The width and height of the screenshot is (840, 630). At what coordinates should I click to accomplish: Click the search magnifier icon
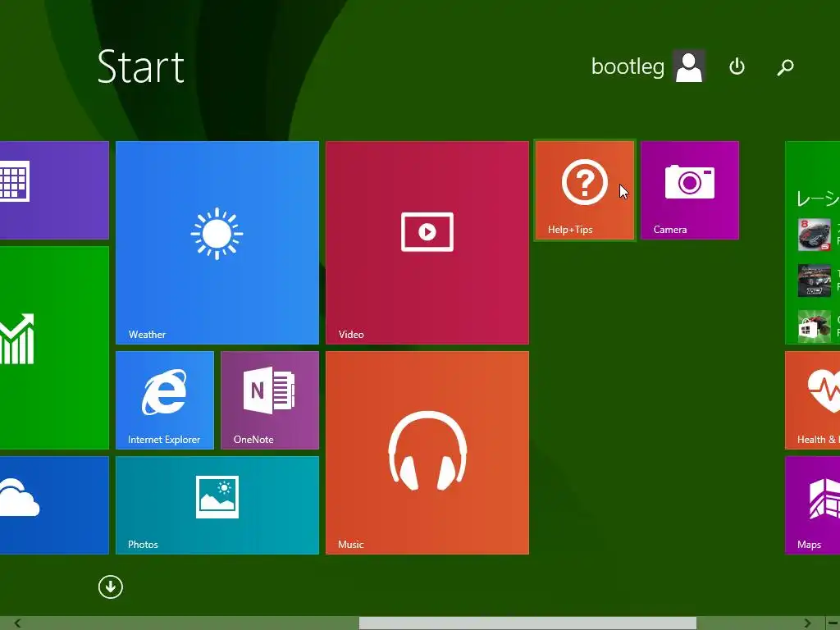point(785,67)
